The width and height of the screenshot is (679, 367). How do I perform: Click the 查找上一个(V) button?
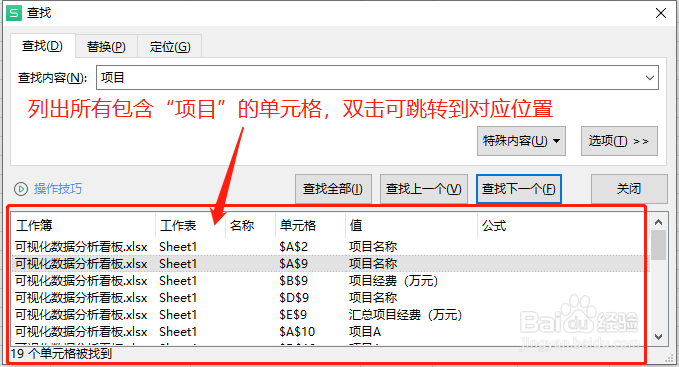tap(424, 189)
